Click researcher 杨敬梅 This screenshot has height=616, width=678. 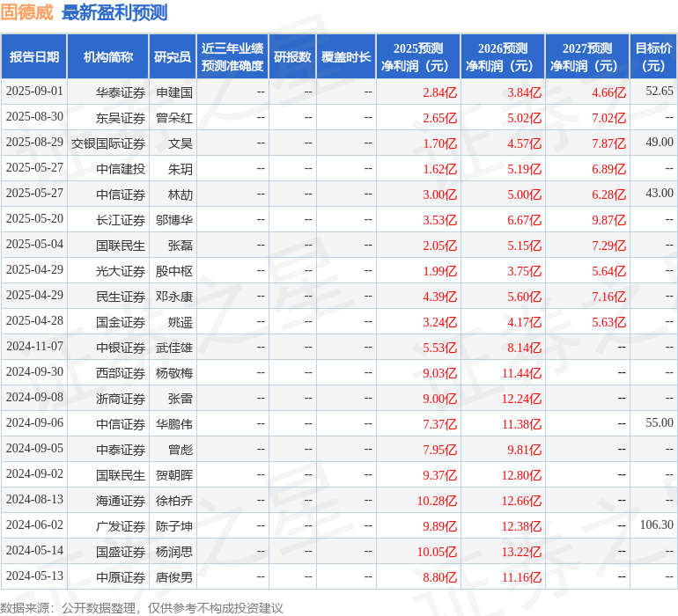click(x=174, y=373)
